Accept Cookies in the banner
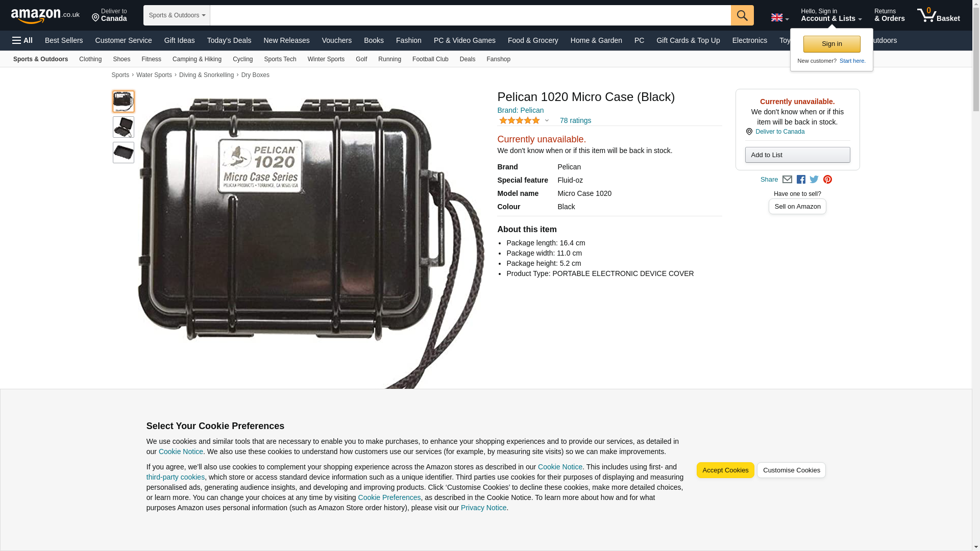980x551 pixels. coord(725,470)
